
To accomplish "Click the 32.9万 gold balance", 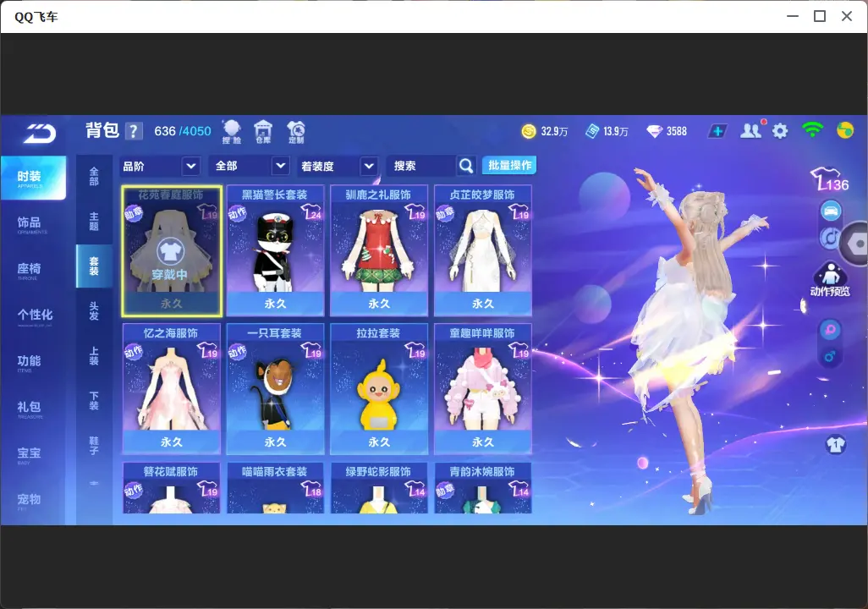I will tap(554, 132).
